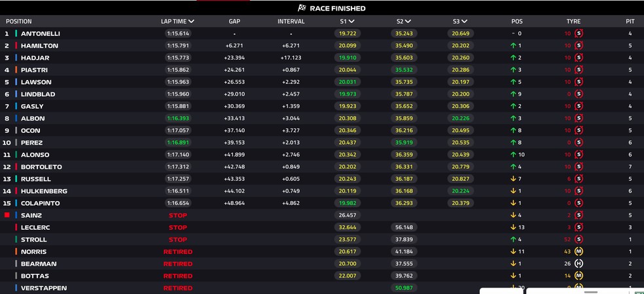Click Leclerc's 56.148 sector two time
The height and width of the screenshot is (294, 644).
[404, 227]
